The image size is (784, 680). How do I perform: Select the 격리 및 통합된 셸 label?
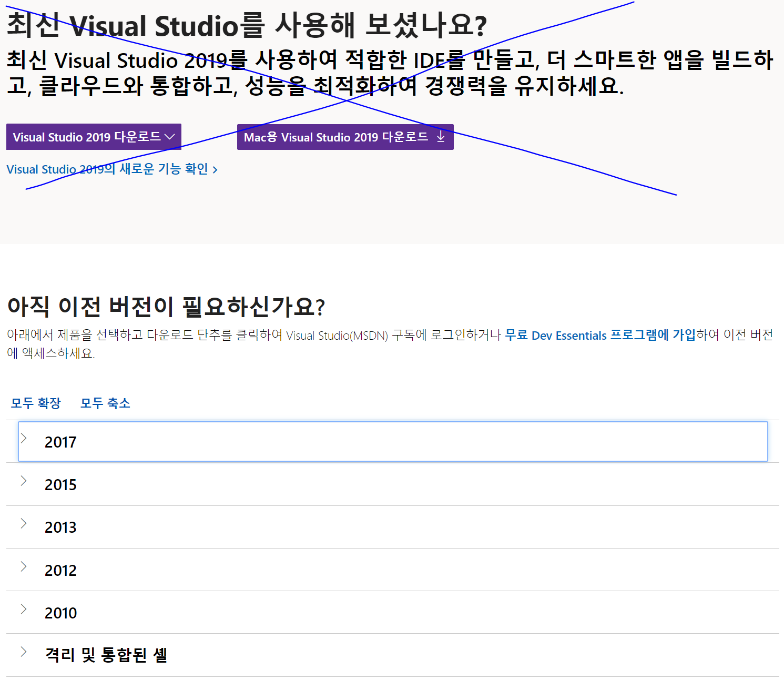pyautogui.click(x=106, y=655)
